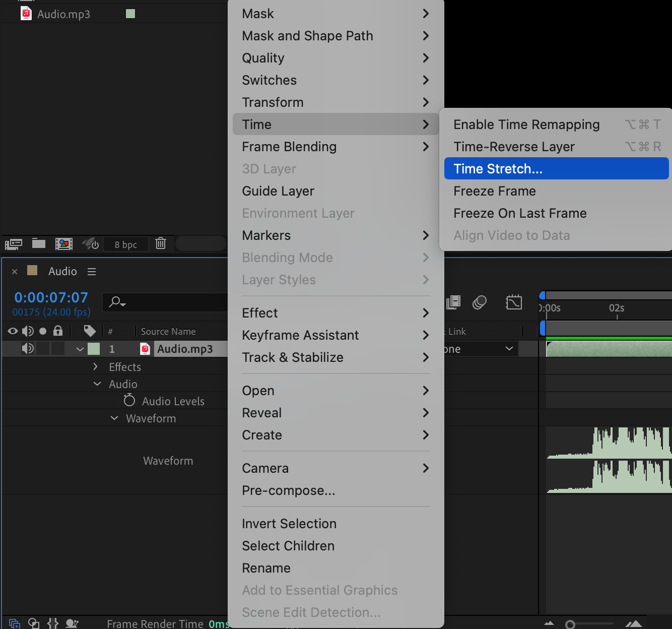Viewport: 672px width, 629px height.
Task: Mute the Audio.mp3 layer audio
Action: tap(28, 349)
